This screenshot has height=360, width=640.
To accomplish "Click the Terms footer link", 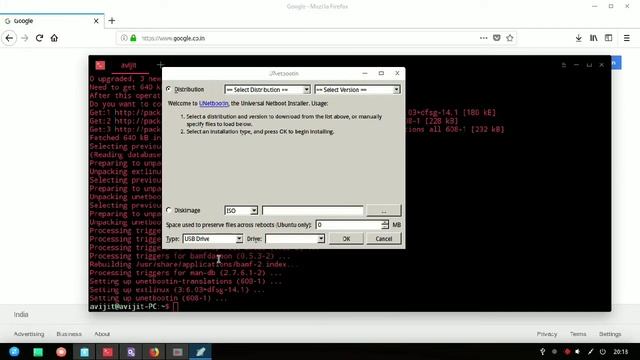I will (578, 334).
